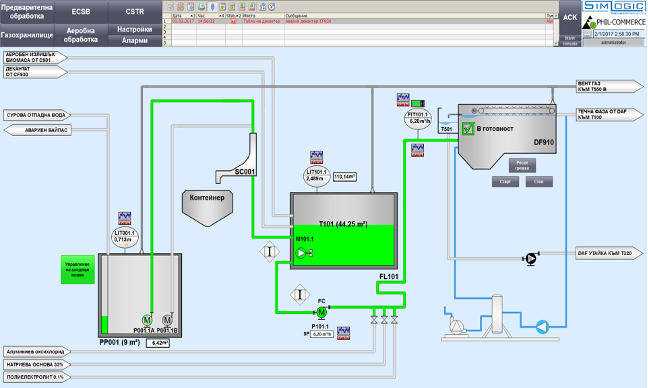Click alarm list scrollbar down arrow
648x388 pixels.
point(556,43)
